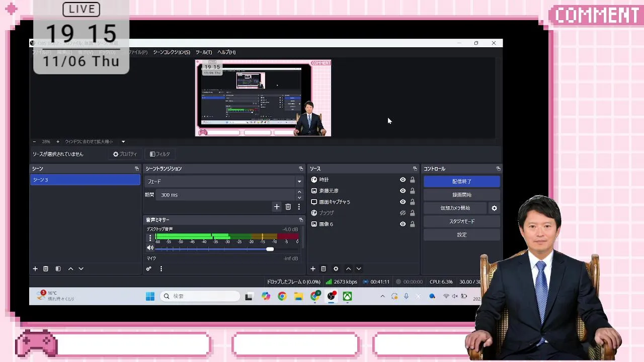Open 設定 from the Controls panel
The height and width of the screenshot is (362, 644).
(x=462, y=235)
